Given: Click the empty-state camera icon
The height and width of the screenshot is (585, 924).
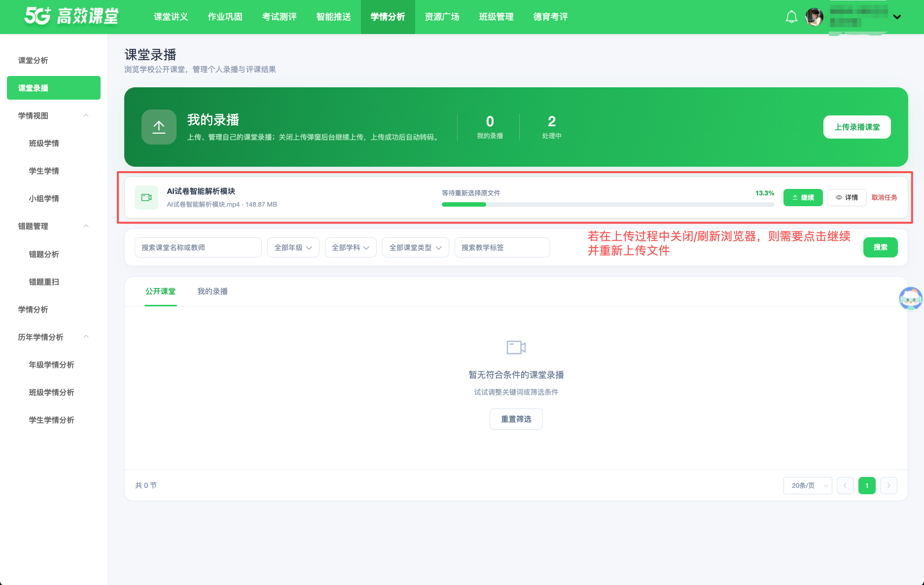Looking at the screenshot, I should (x=516, y=347).
